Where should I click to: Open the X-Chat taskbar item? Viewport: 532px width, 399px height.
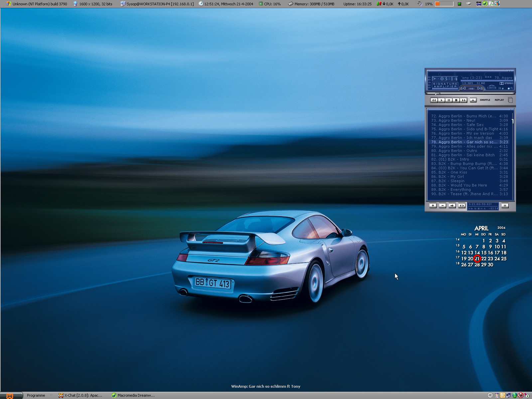coord(80,395)
